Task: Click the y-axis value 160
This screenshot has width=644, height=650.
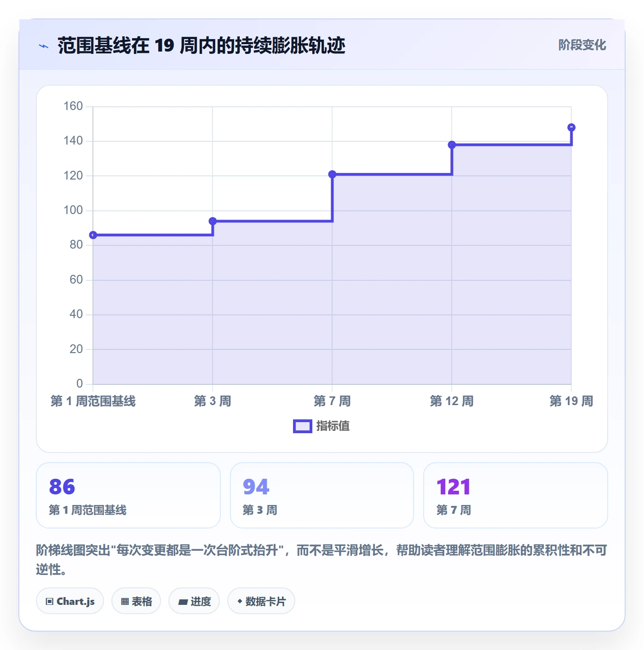Action: 73,106
